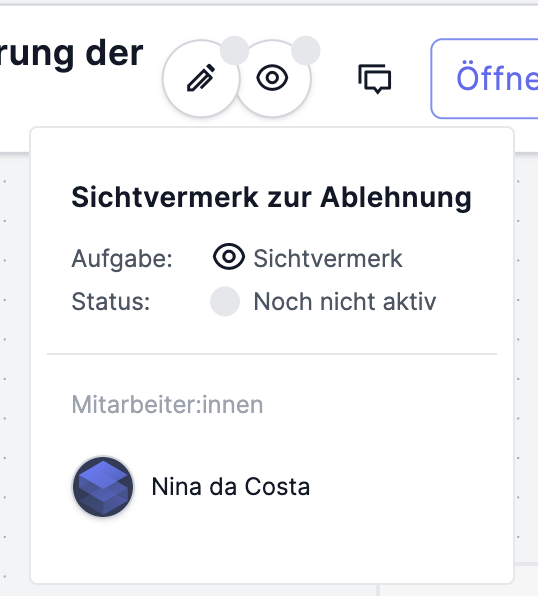Click Nina da Costa's avatar

tap(103, 487)
